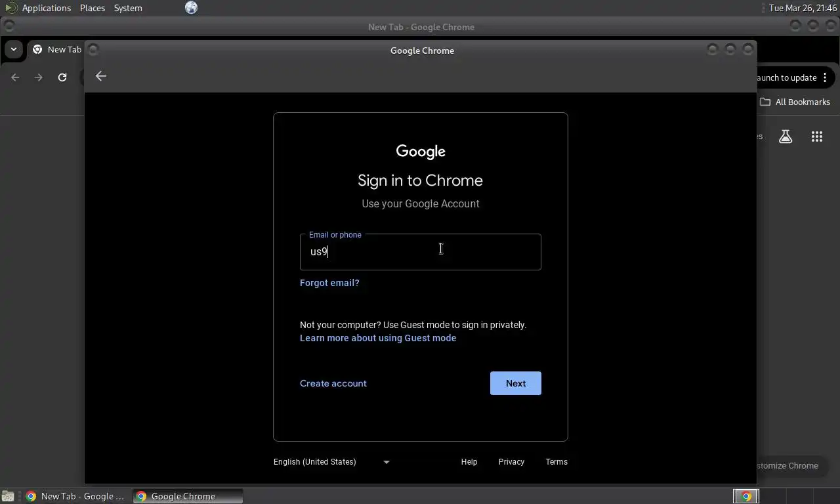Click the back arrow in sign-in dialog

[x=101, y=76]
